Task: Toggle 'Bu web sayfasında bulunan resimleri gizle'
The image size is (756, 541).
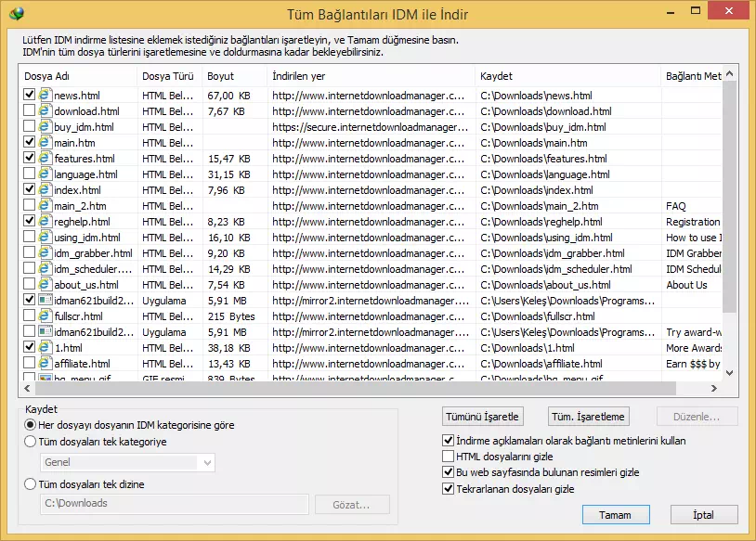Action: coord(448,472)
